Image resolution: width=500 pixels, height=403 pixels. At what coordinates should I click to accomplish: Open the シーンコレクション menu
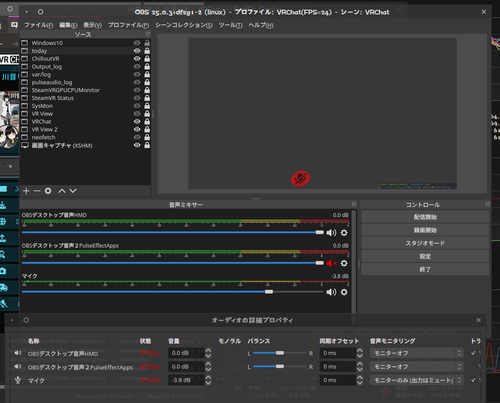tap(184, 25)
